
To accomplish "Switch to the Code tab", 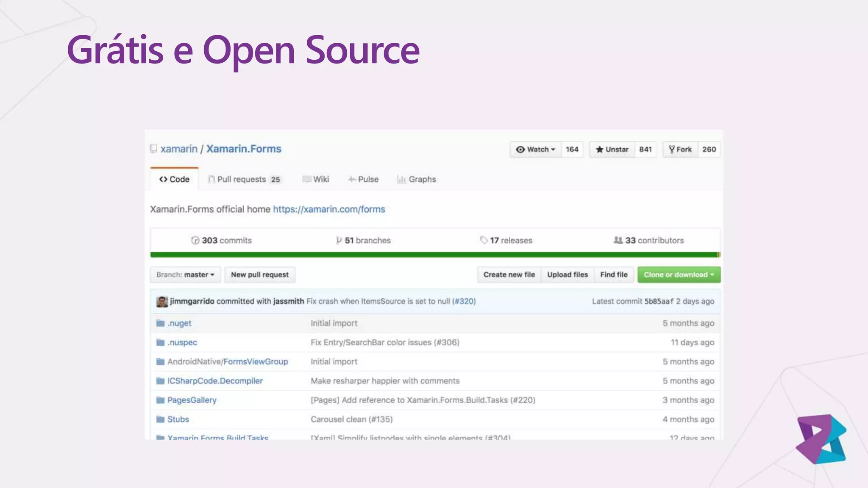I will pyautogui.click(x=174, y=179).
